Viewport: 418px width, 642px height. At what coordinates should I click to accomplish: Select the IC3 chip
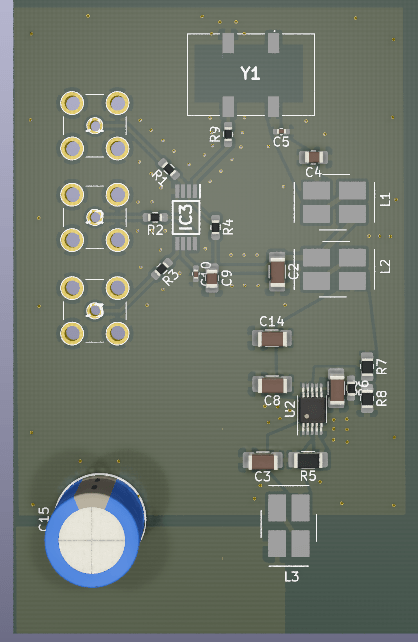tap(186, 217)
